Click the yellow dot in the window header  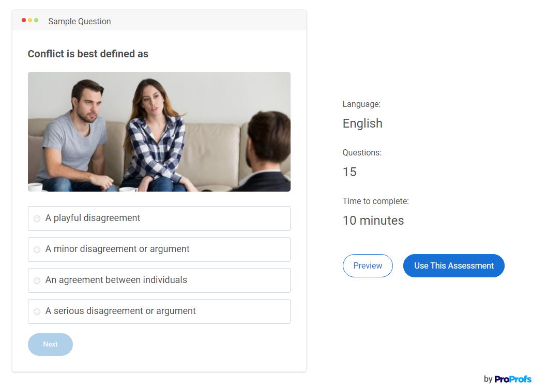click(30, 20)
